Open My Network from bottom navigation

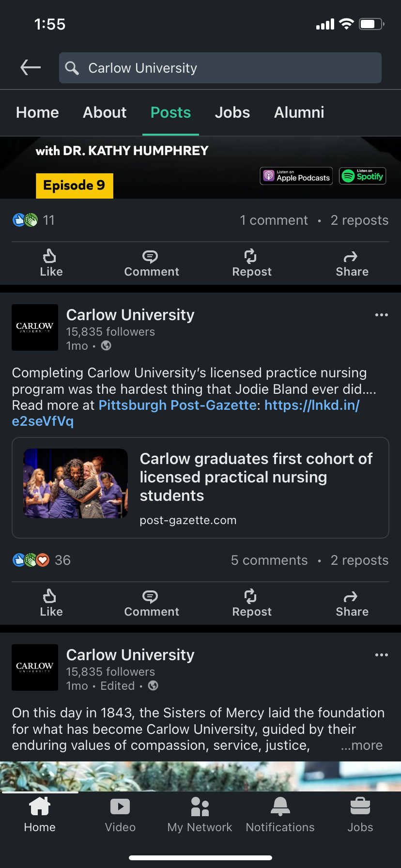(x=200, y=815)
